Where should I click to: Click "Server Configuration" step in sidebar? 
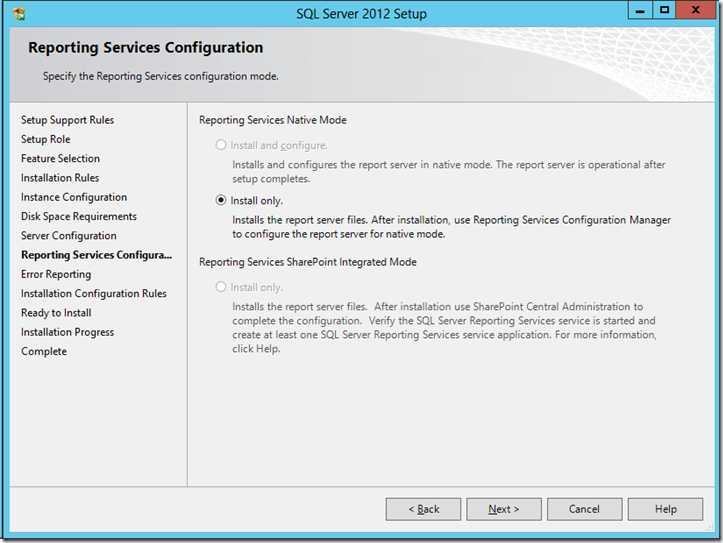(69, 236)
